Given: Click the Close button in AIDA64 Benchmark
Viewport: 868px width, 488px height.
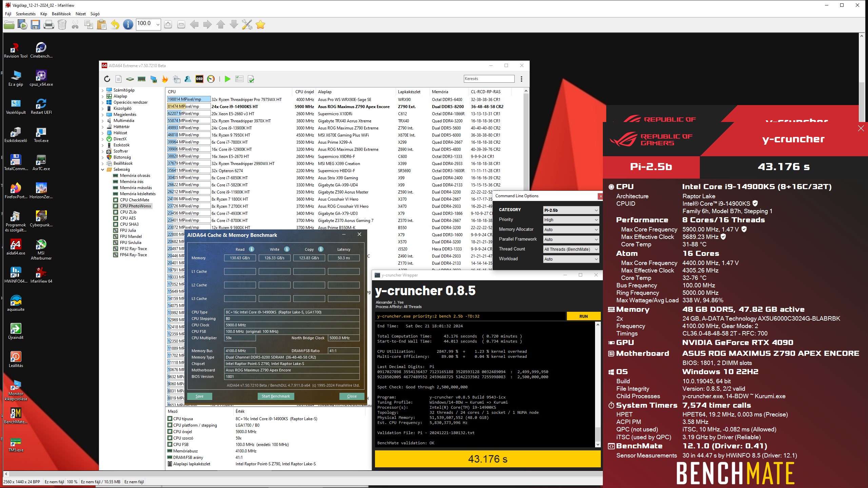Looking at the screenshot, I should [x=352, y=396].
